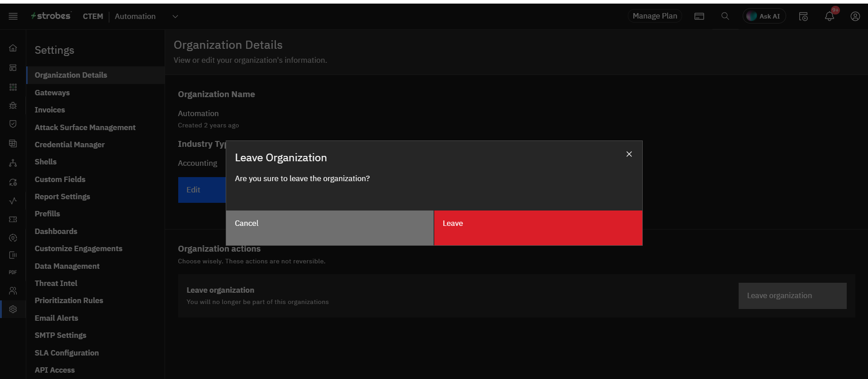The width and height of the screenshot is (868, 379).
Task: Click the notifications bell icon
Action: [x=829, y=16]
